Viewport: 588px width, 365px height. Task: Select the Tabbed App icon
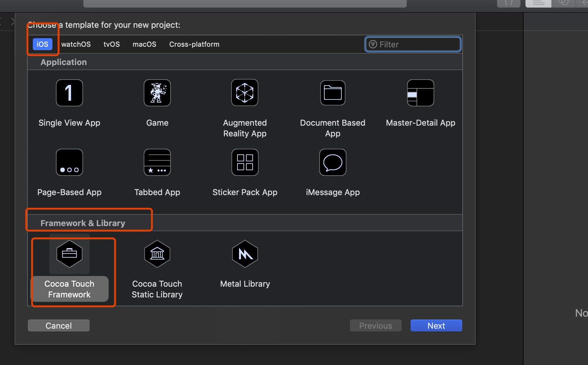[157, 162]
